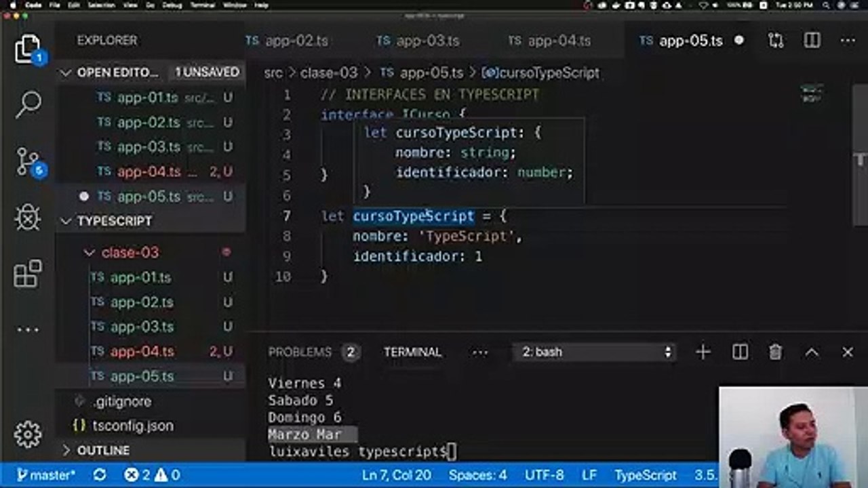Go to line via Ln 7, Col 20
This screenshot has height=488, width=868.
[397, 474]
